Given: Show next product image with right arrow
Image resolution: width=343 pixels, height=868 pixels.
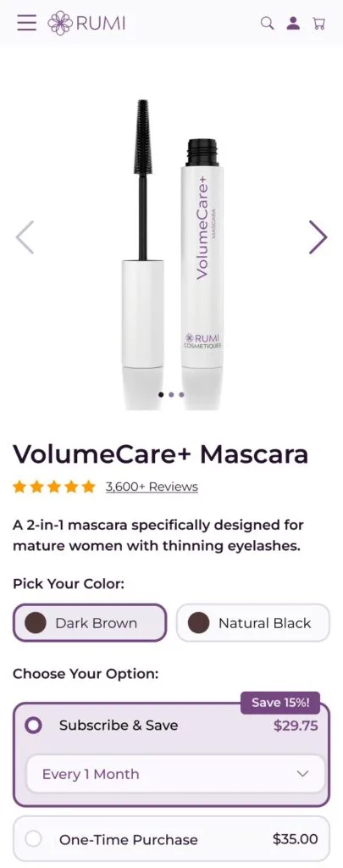Looking at the screenshot, I should [318, 237].
